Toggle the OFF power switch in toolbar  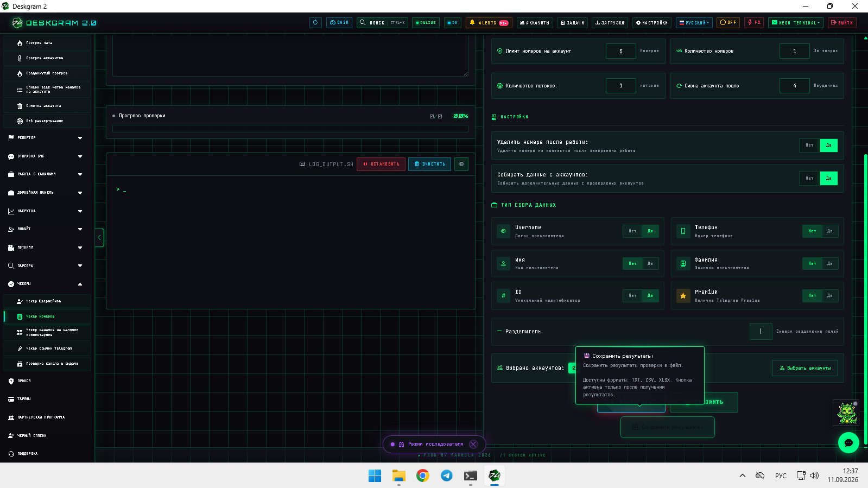[x=728, y=23]
